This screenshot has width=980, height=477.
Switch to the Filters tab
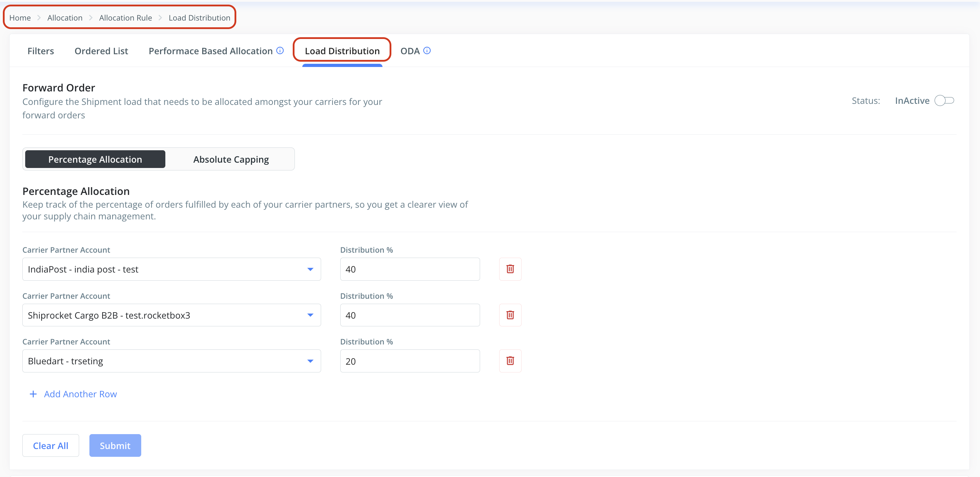coord(41,51)
